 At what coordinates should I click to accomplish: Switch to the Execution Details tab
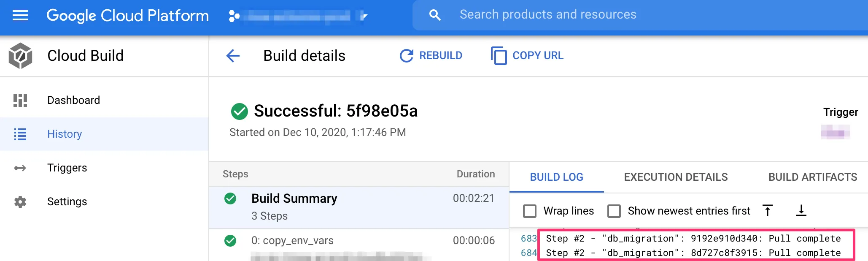click(x=676, y=177)
